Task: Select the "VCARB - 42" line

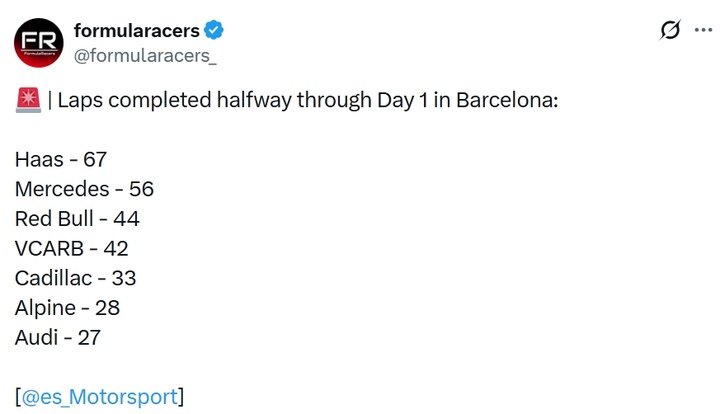Action: [71, 249]
